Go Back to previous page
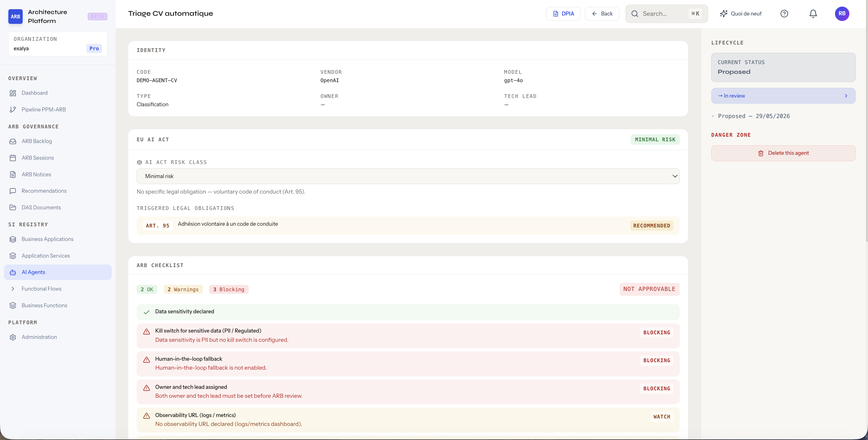The image size is (868, 440). [x=602, y=13]
